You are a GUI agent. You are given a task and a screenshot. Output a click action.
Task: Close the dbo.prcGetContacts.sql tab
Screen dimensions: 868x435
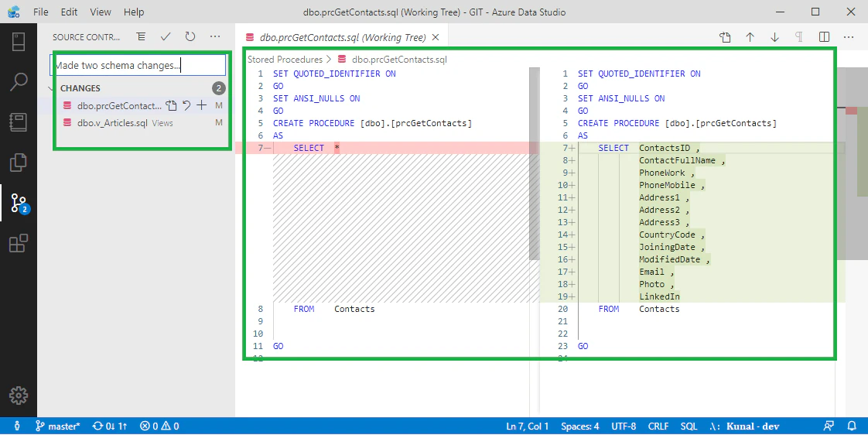click(436, 37)
